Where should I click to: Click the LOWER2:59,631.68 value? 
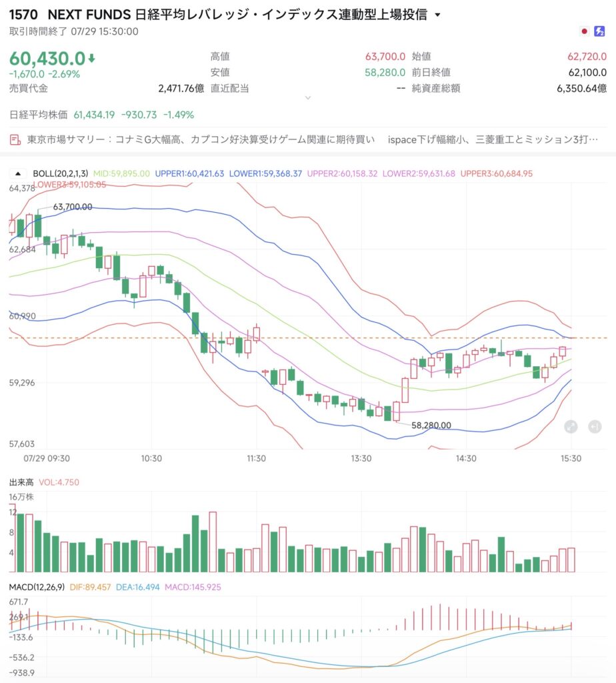tap(419, 173)
